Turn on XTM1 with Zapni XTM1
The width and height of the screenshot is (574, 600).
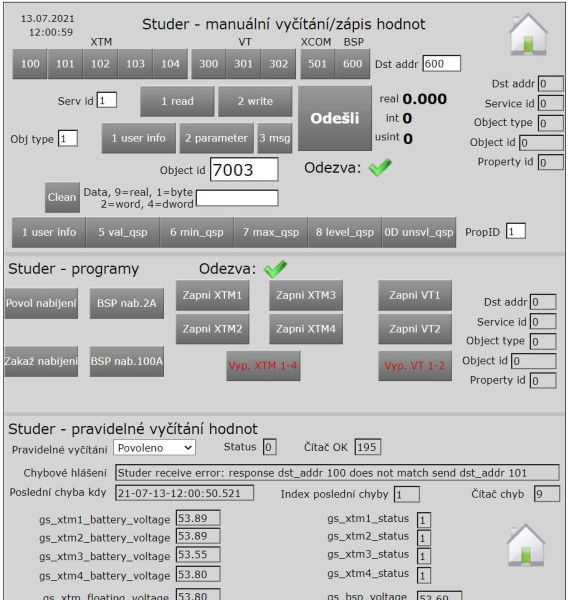(212, 295)
